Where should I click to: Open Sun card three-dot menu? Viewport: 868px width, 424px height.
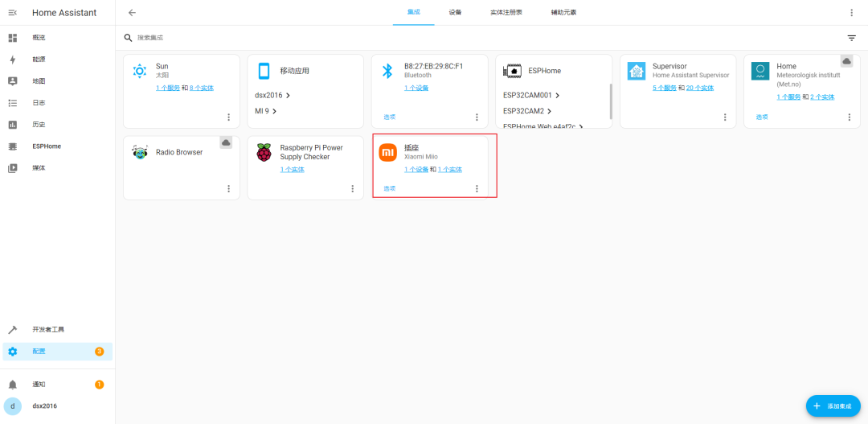(x=228, y=117)
